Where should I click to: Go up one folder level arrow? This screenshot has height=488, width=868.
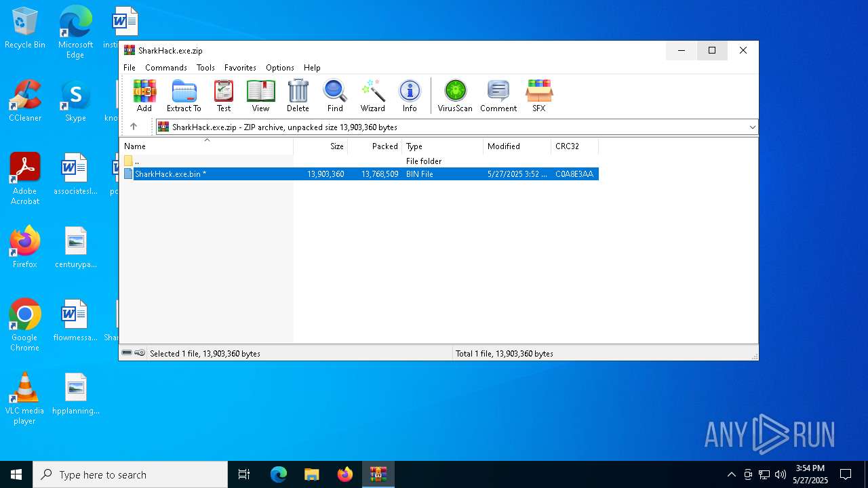tap(134, 127)
